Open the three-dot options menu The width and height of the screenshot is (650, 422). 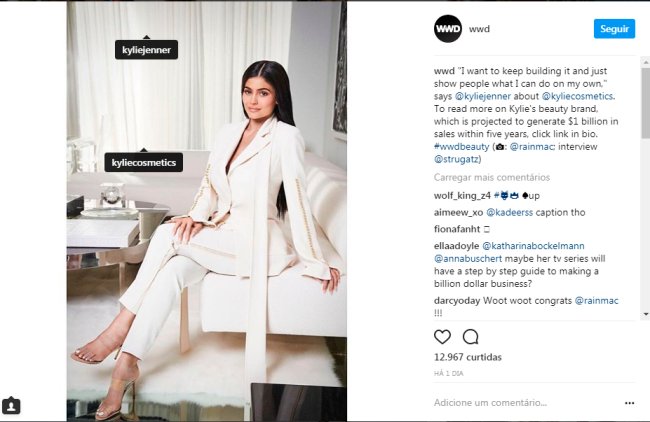tap(629, 403)
